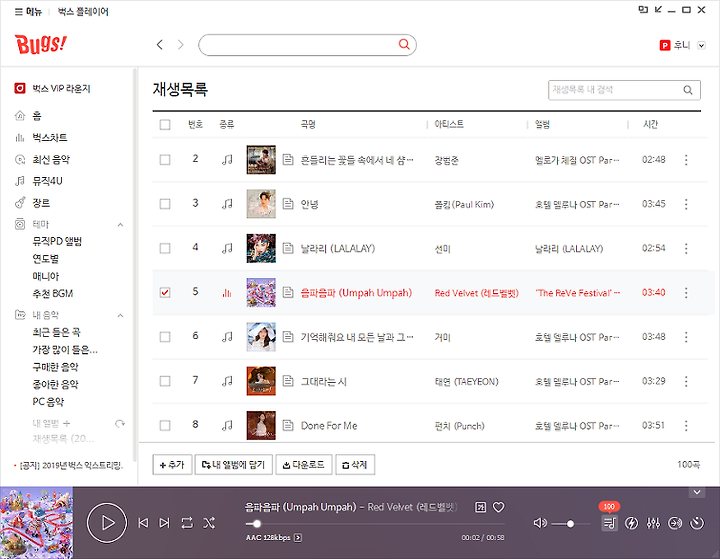The height and width of the screenshot is (559, 720).
Task: Check the box for track 4 날라리
Action: 165,248
